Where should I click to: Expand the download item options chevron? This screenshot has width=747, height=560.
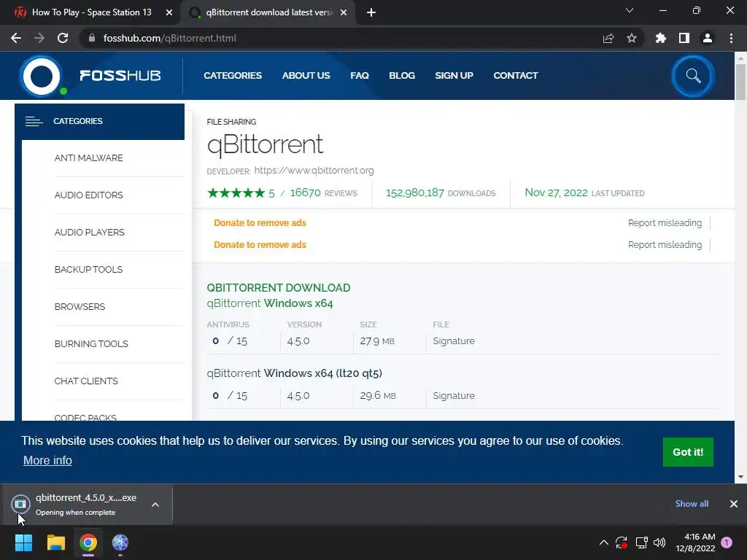(x=155, y=505)
